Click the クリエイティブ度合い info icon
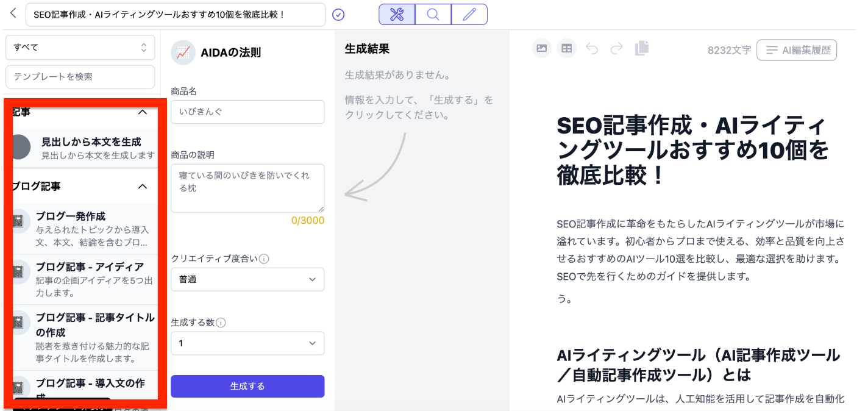 pos(264,259)
